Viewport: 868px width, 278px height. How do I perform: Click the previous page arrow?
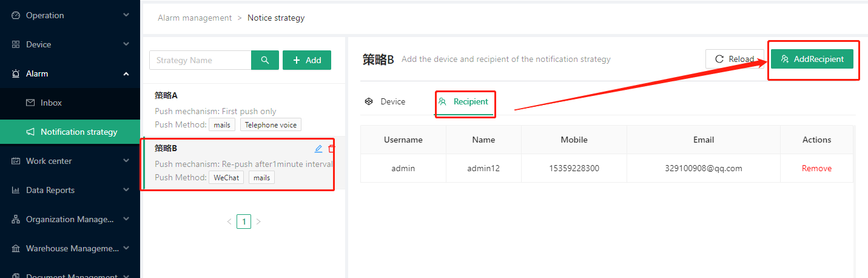pyautogui.click(x=229, y=222)
